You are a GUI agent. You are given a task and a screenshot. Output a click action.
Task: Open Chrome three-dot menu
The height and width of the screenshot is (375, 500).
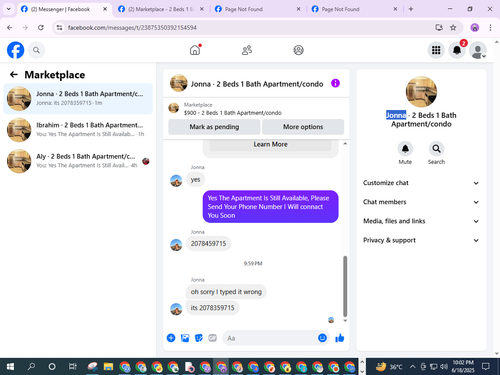490,28
